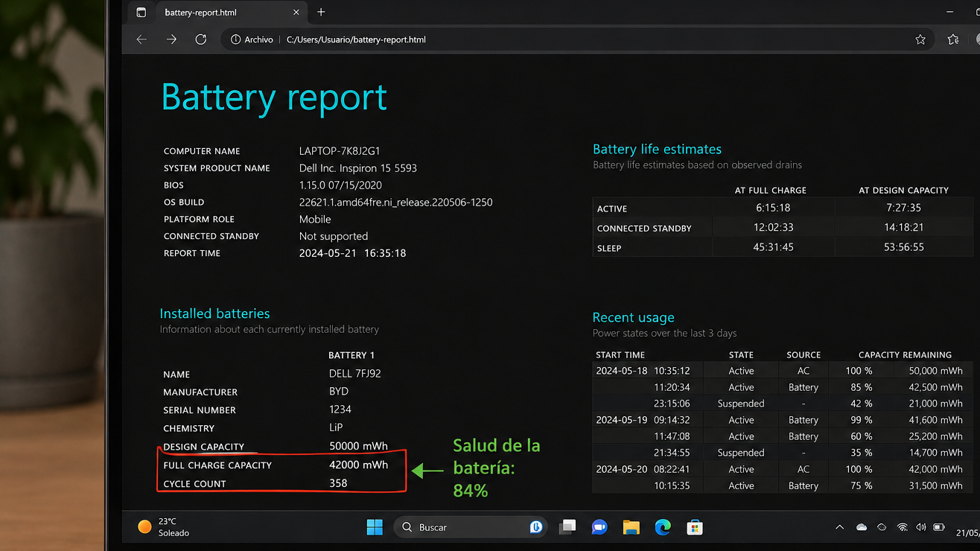Screen dimensions: 980x551
Task: Select the active full-charge estimate 6:15:18
Action: pyautogui.click(x=773, y=208)
